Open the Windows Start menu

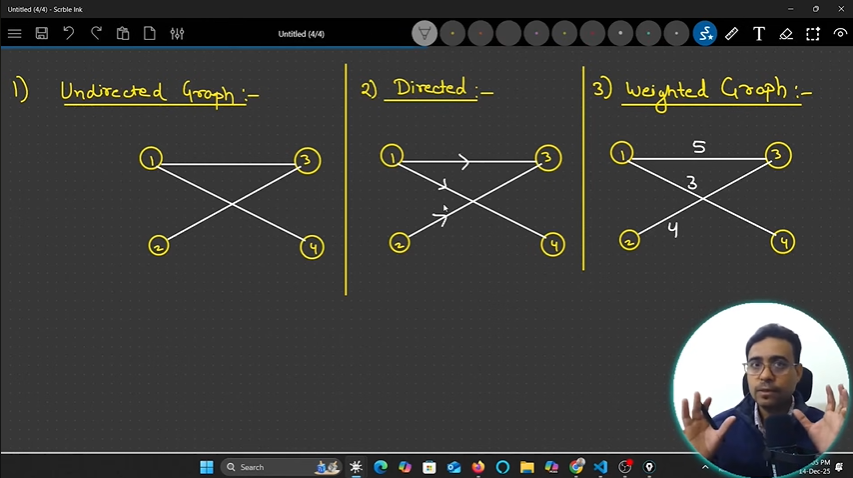click(207, 467)
